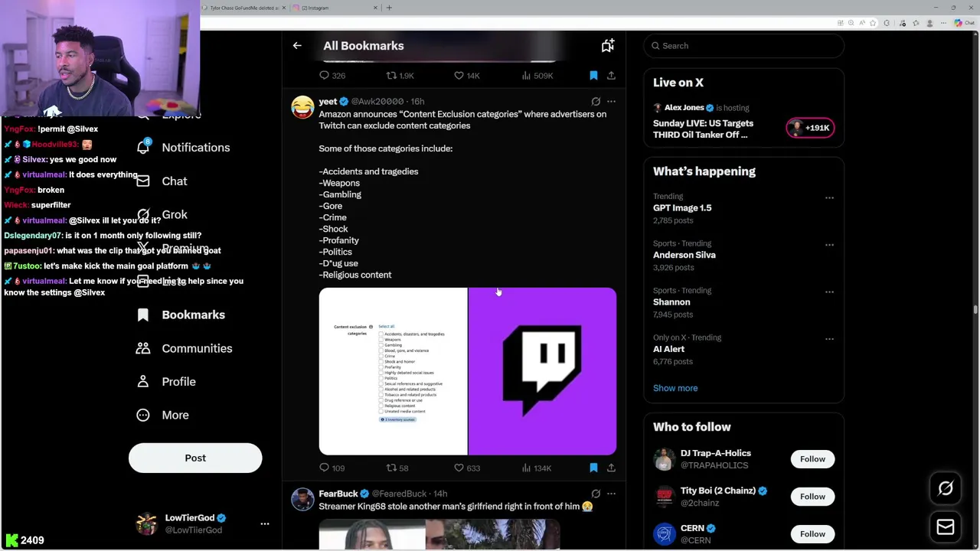Screen dimensions: 980x551
Task: Like the tweet with 14K likes
Action: pyautogui.click(x=466, y=76)
